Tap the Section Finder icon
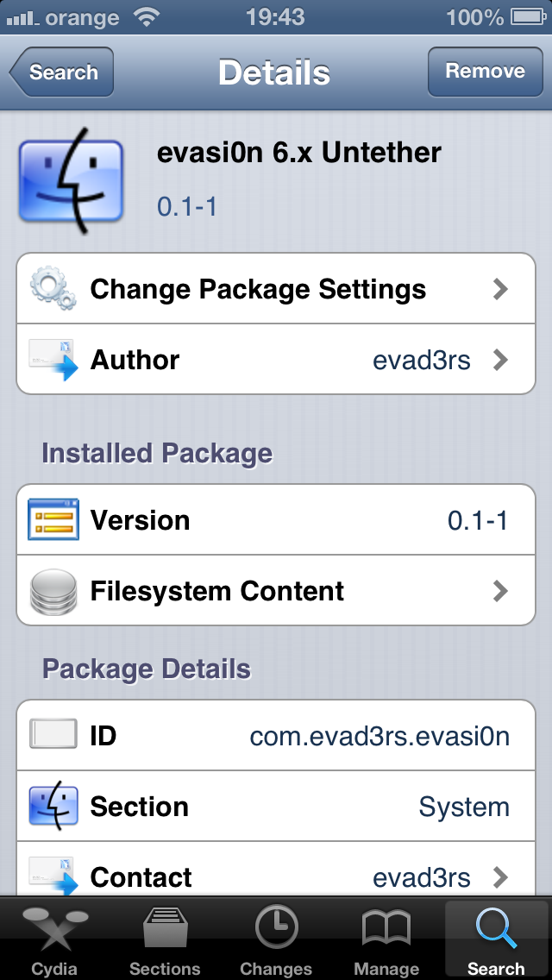 tap(53, 806)
